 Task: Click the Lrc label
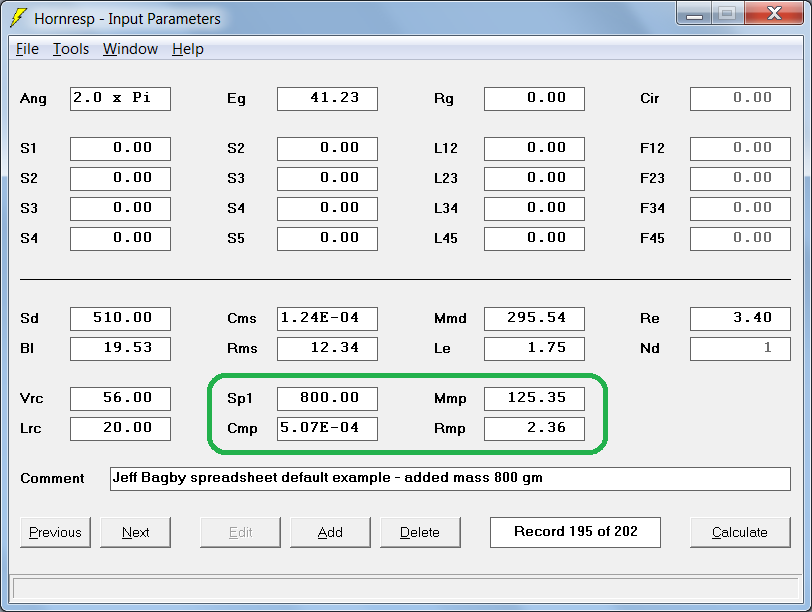pyautogui.click(x=31, y=429)
